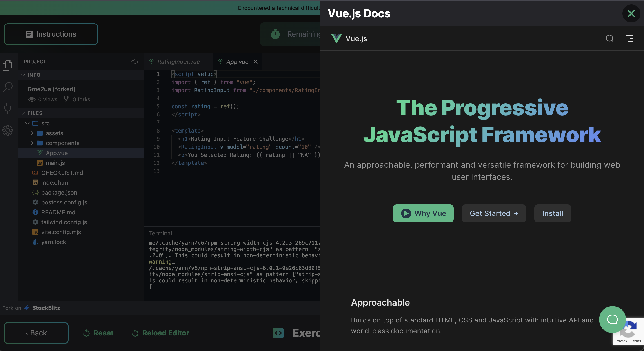The height and width of the screenshot is (351, 644).
Task: Open package.json file
Action: click(81, 192)
